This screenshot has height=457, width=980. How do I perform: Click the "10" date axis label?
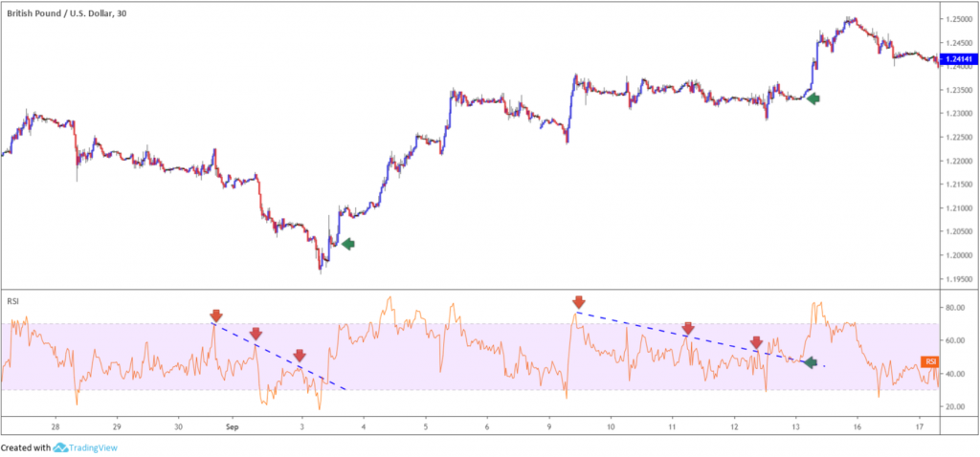point(610,427)
